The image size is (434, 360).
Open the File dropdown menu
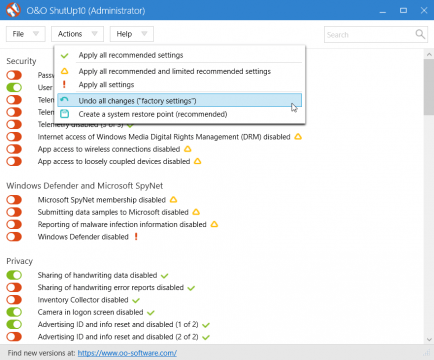(x=26, y=34)
